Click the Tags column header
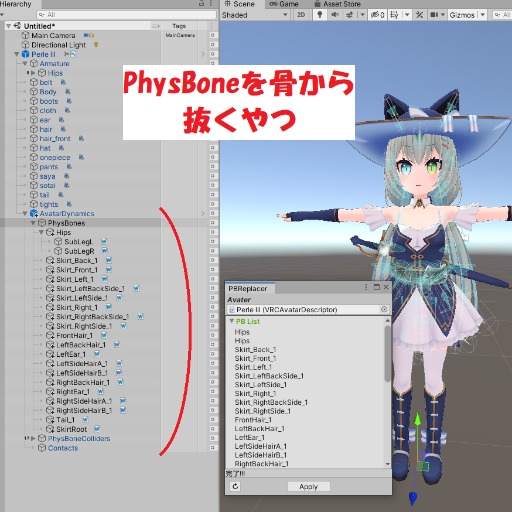 (x=179, y=26)
